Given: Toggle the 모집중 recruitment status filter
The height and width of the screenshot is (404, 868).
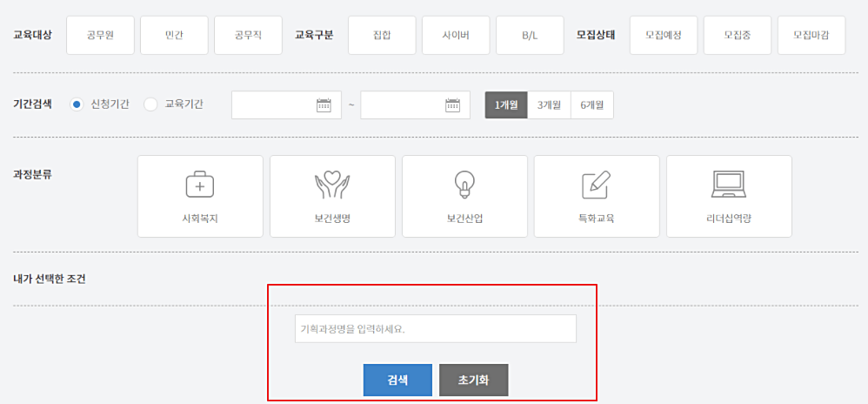Looking at the screenshot, I should click(x=738, y=35).
